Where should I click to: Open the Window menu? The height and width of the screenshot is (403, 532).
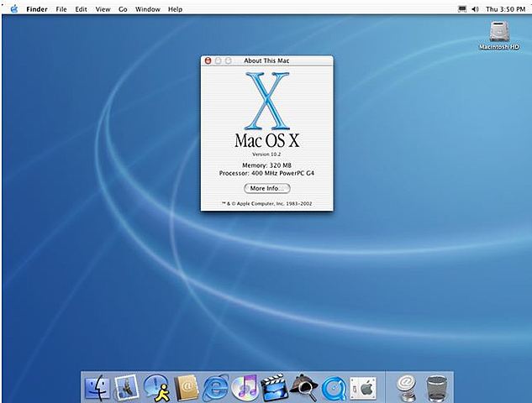point(148,9)
